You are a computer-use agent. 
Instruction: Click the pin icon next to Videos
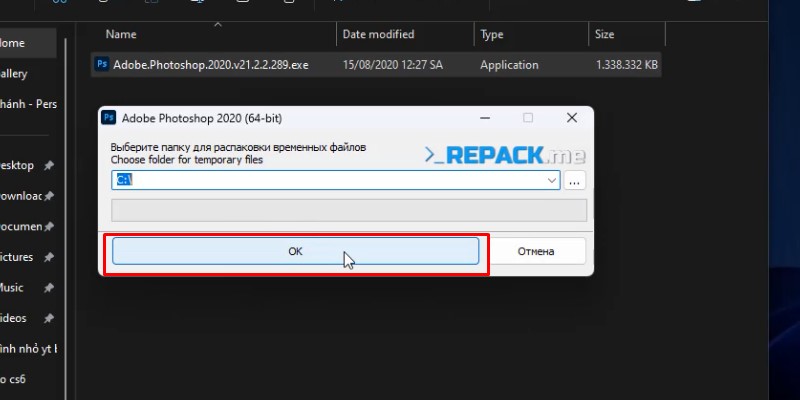click(49, 318)
